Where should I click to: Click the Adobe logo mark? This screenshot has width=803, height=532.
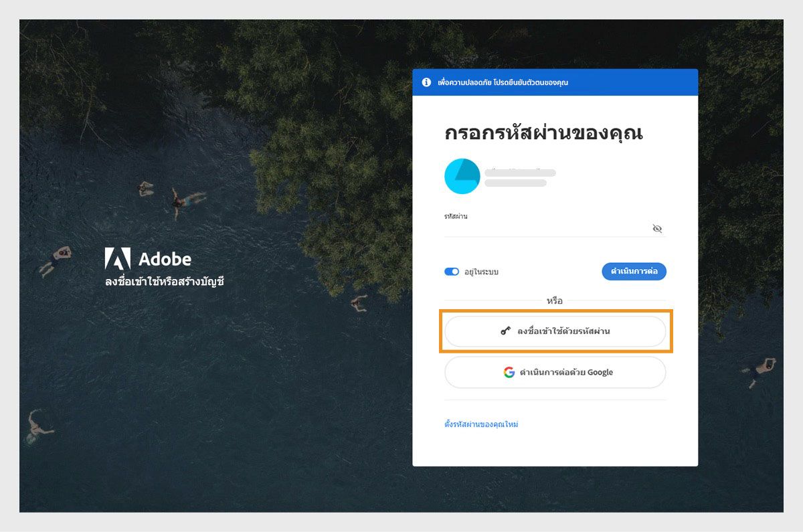[118, 258]
